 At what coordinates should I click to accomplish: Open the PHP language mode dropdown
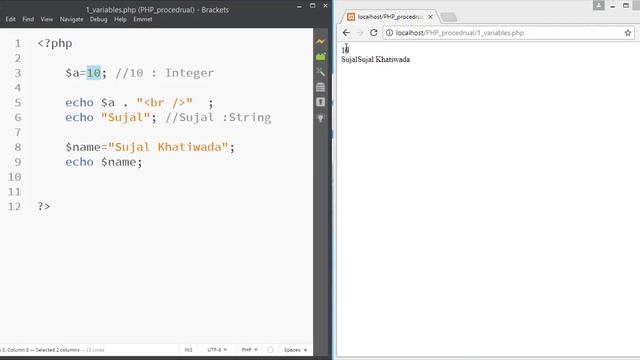pos(249,350)
